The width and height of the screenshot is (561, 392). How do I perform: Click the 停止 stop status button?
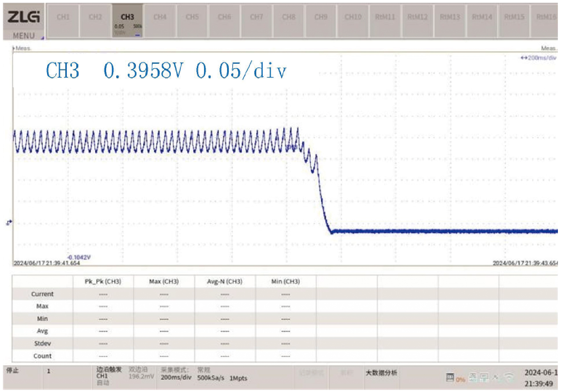coord(13,371)
